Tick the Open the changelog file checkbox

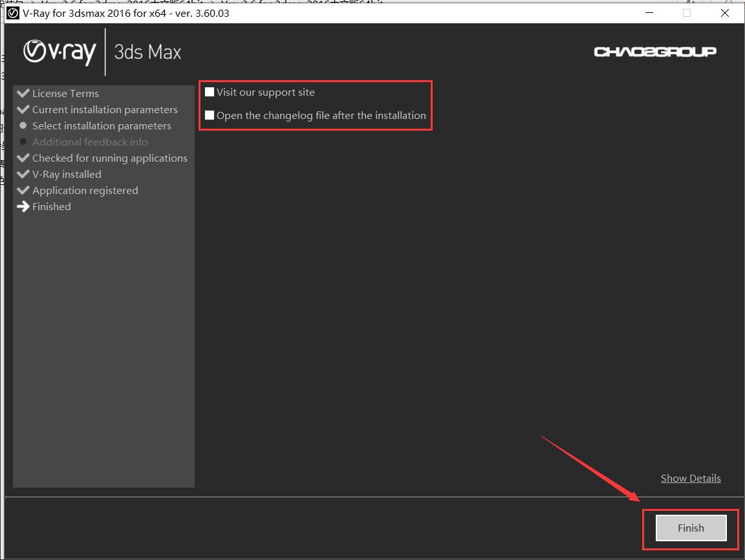tap(210, 115)
